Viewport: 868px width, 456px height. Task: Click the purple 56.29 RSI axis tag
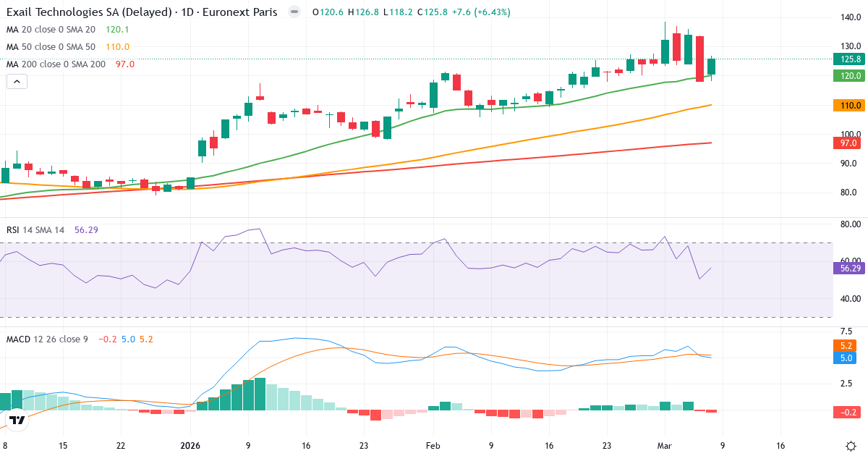click(x=847, y=269)
